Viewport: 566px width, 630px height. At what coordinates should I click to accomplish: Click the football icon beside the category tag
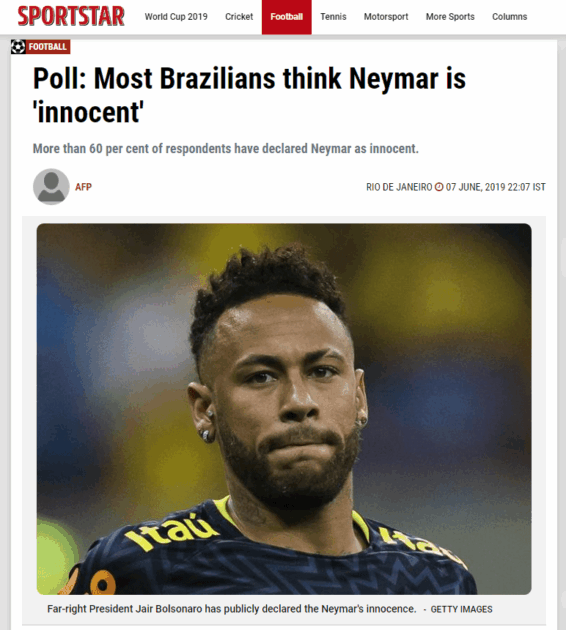coord(18,47)
